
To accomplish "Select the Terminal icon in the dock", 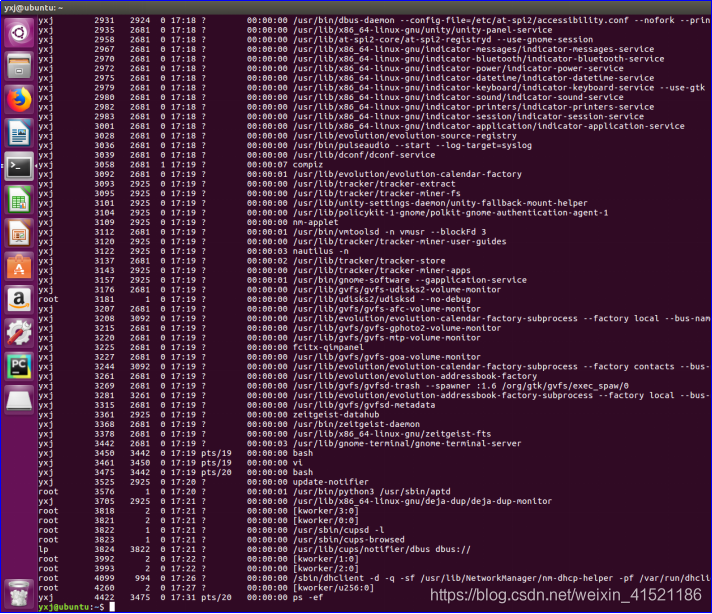I will coord(19,166).
